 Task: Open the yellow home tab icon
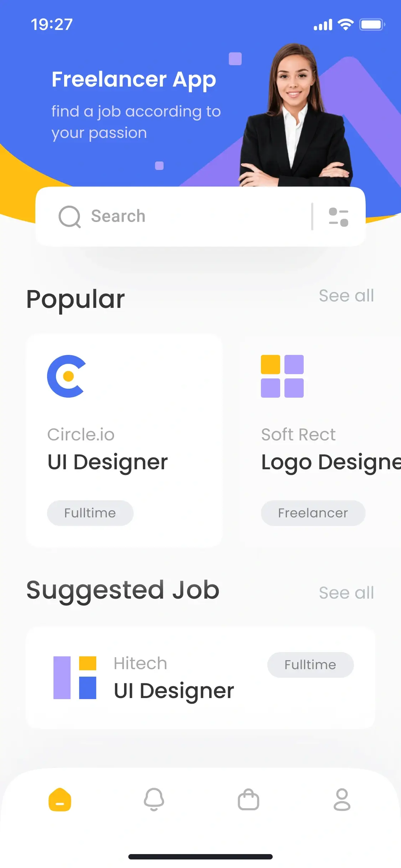[x=60, y=800]
